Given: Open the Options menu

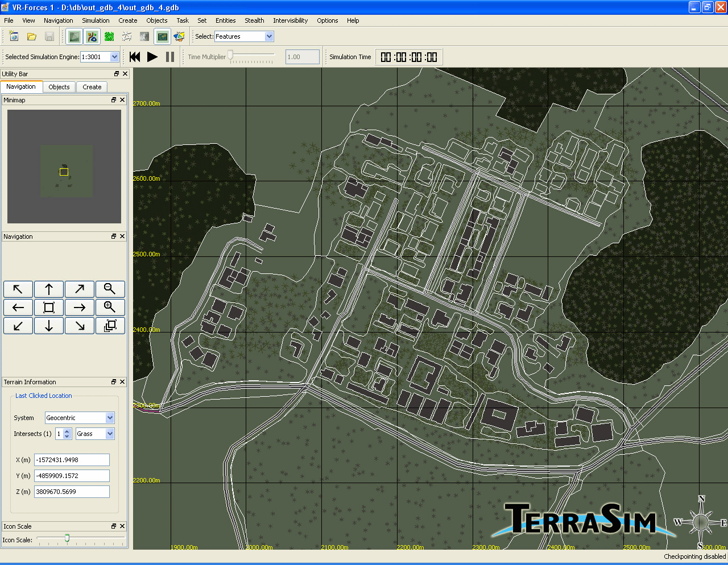Looking at the screenshot, I should (x=328, y=20).
